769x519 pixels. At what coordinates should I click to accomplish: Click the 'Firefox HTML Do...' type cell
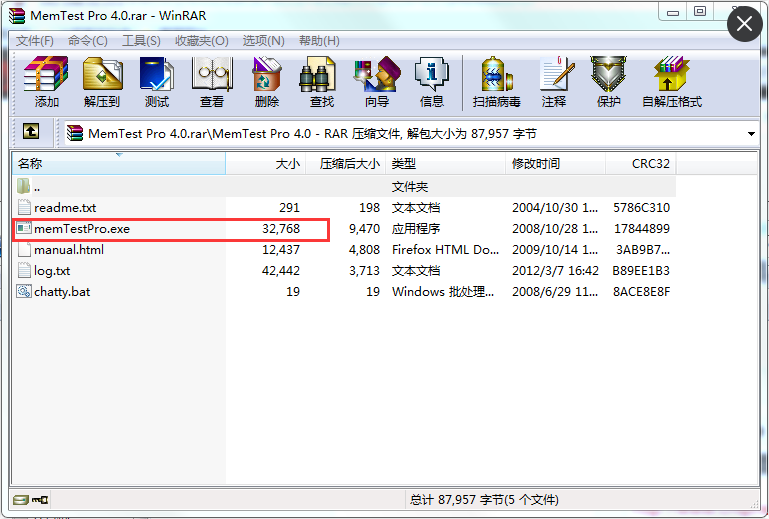tap(445, 250)
